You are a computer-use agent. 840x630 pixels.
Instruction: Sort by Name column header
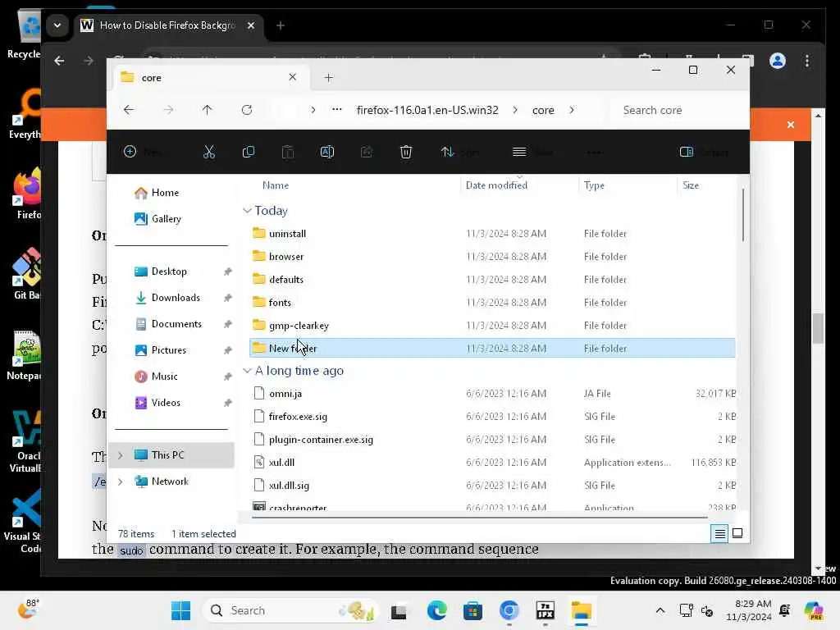point(276,185)
